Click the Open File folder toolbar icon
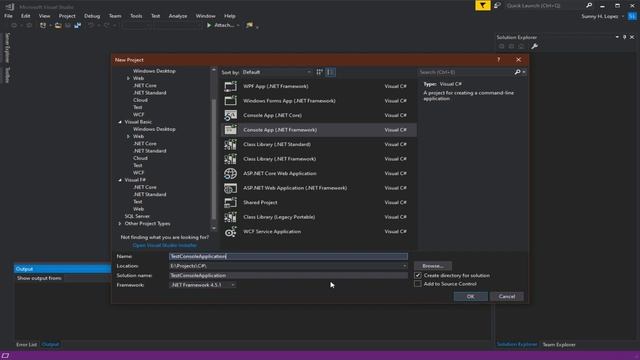This screenshot has height=360, width=640. [58, 25]
